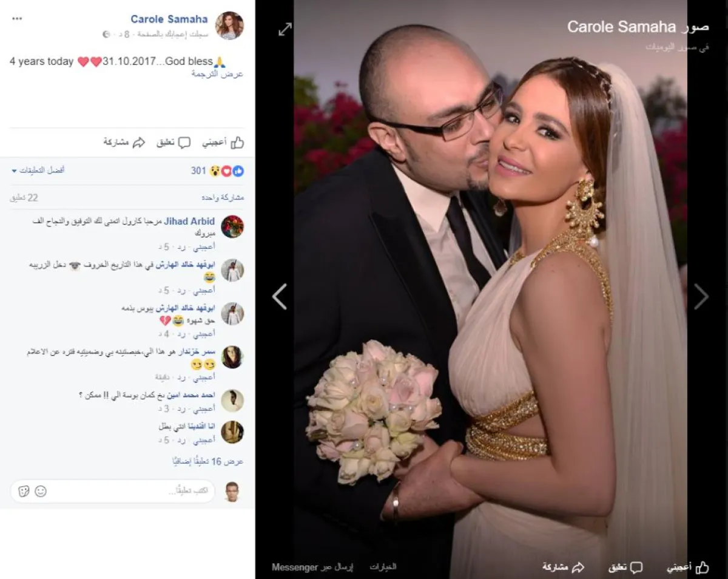The width and height of the screenshot is (728, 579).
Task: Open Carole Samaha profile picture thumbnail
Action: tap(229, 25)
